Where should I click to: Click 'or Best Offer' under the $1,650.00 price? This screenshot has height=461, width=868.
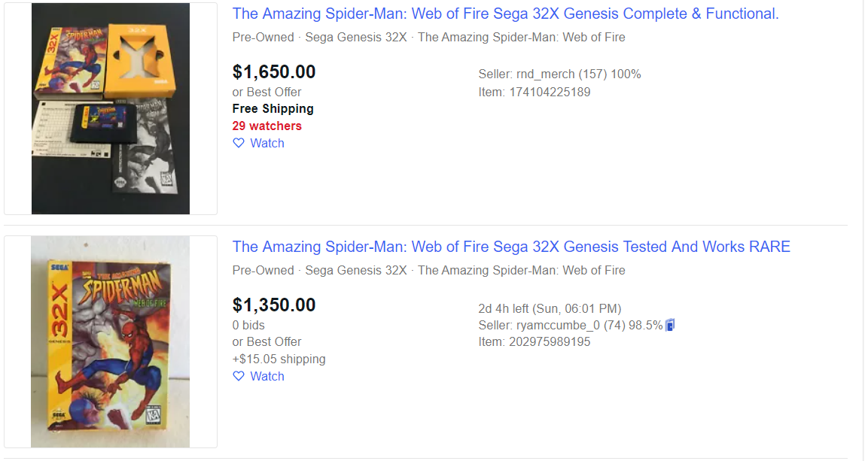click(x=266, y=92)
